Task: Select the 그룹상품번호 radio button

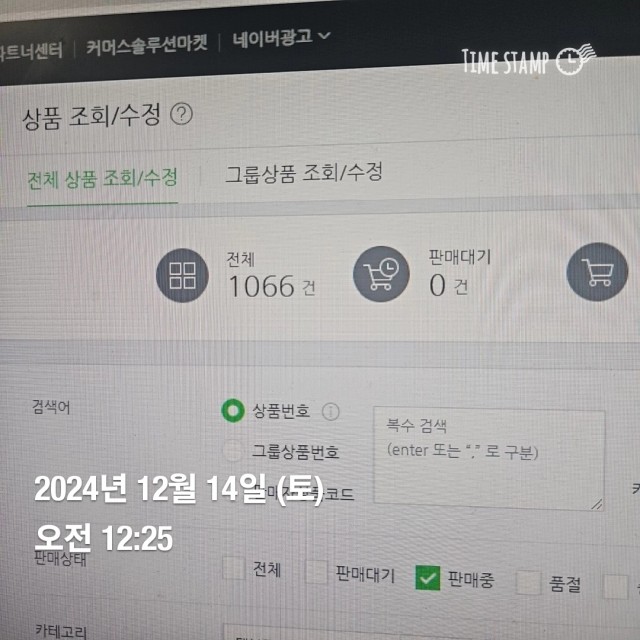Action: (x=233, y=451)
